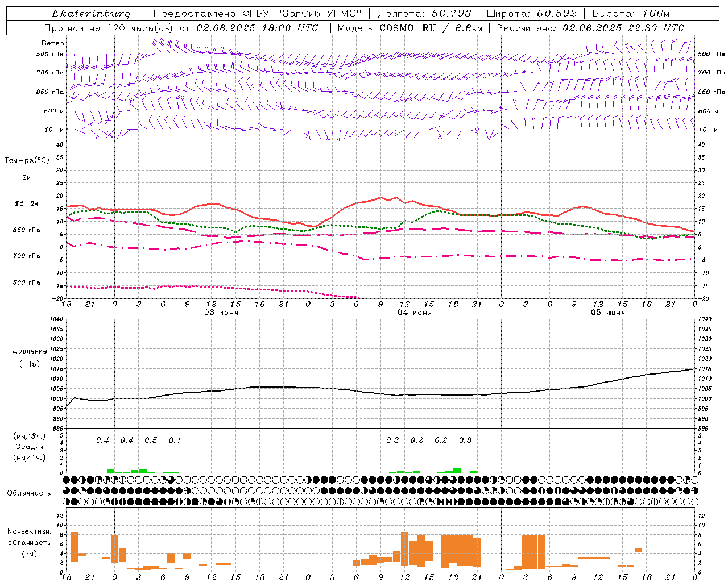This screenshot has height=582, width=728.
Task: Click the 0.1 precipitation total value
Action: coord(175,440)
